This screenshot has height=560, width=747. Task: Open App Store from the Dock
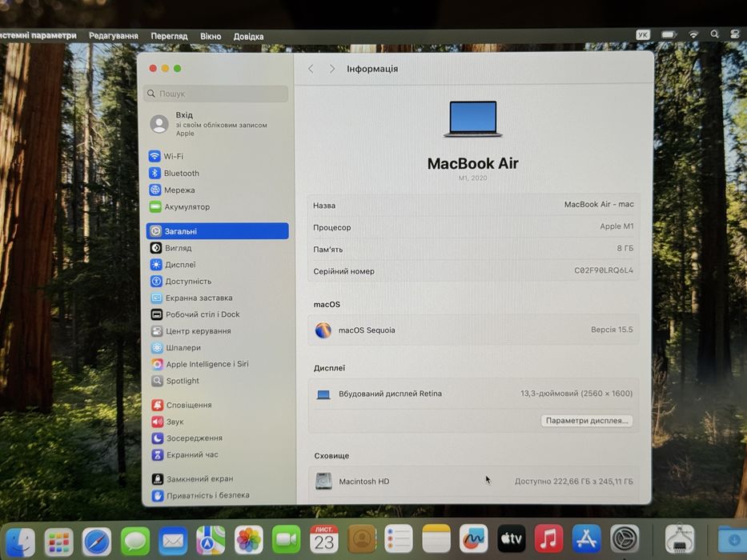pyautogui.click(x=586, y=538)
